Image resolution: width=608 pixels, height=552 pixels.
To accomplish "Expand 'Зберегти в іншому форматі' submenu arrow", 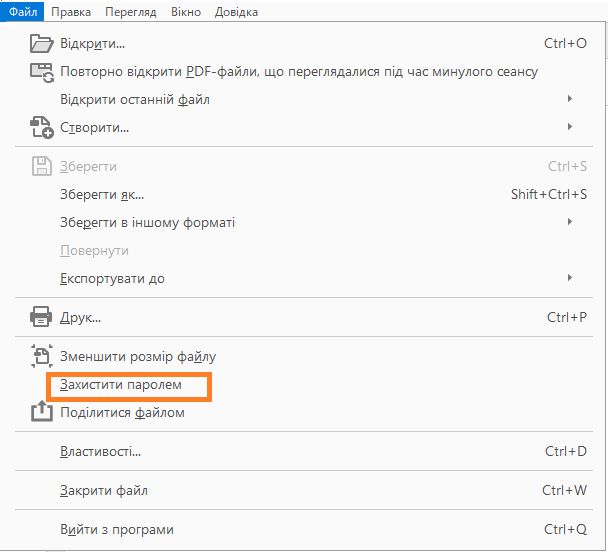I will pos(570,221).
